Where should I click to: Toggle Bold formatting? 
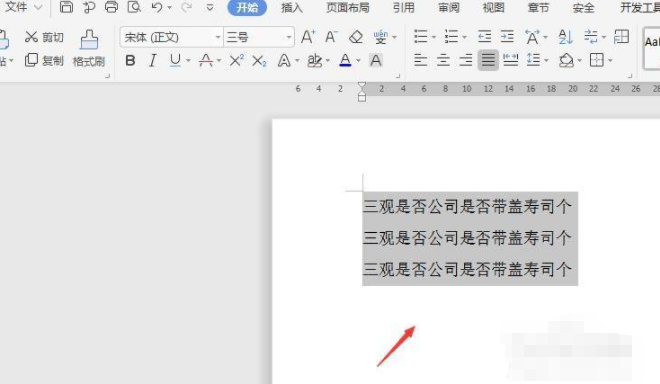(130, 61)
